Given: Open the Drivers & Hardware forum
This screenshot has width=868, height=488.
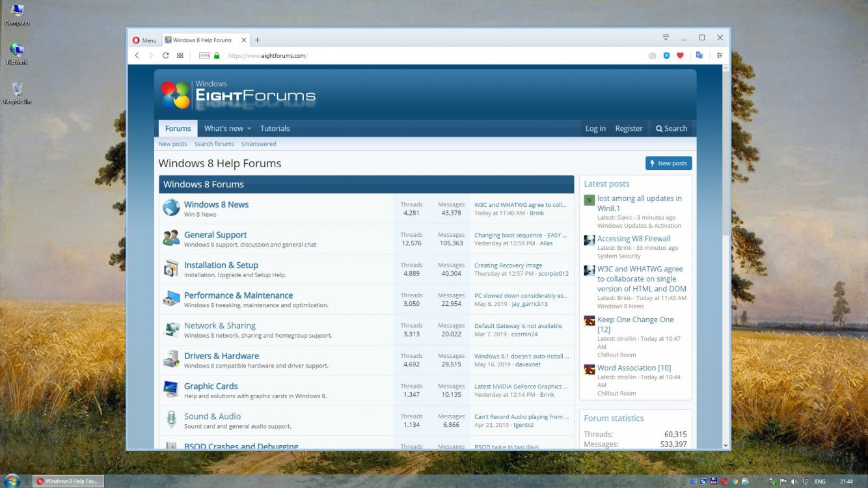Looking at the screenshot, I should click(221, 356).
